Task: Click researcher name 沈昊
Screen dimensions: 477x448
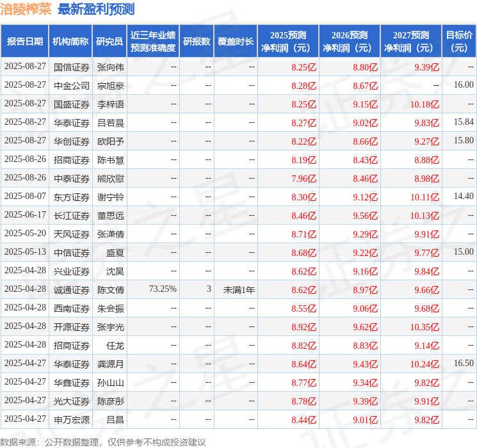Action: [115, 271]
